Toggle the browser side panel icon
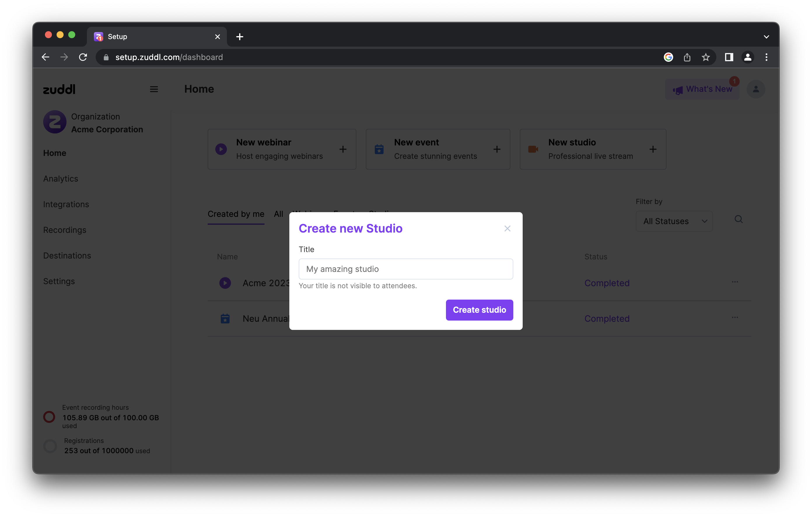Viewport: 812px width, 517px height. pyautogui.click(x=729, y=57)
